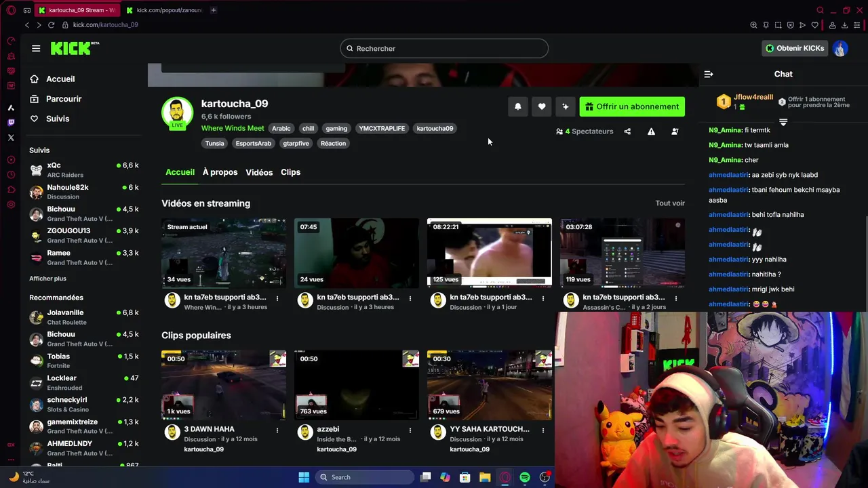Reload the page in browser
Image resolution: width=868 pixels, height=488 pixels.
click(51, 25)
